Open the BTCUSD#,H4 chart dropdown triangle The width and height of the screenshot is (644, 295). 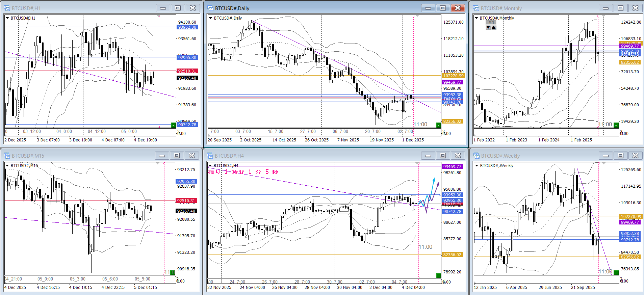pyautogui.click(x=210, y=165)
